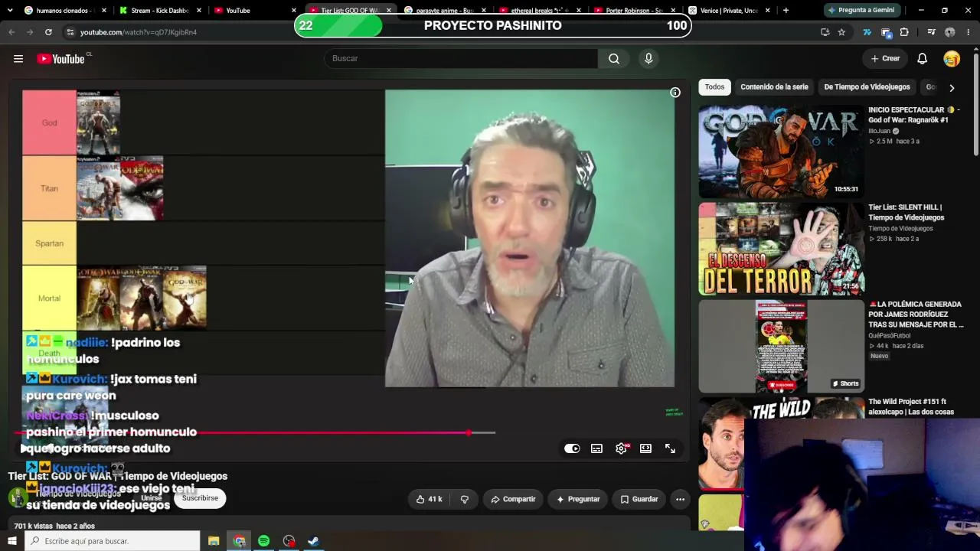This screenshot has width=980, height=551.
Task: Click the Chrome address bar URL
Action: (x=139, y=32)
